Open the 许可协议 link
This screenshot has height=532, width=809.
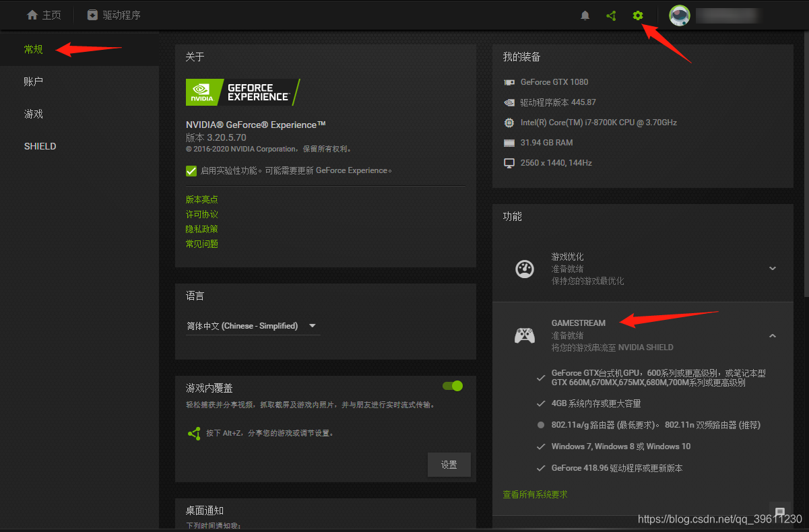[202, 214]
